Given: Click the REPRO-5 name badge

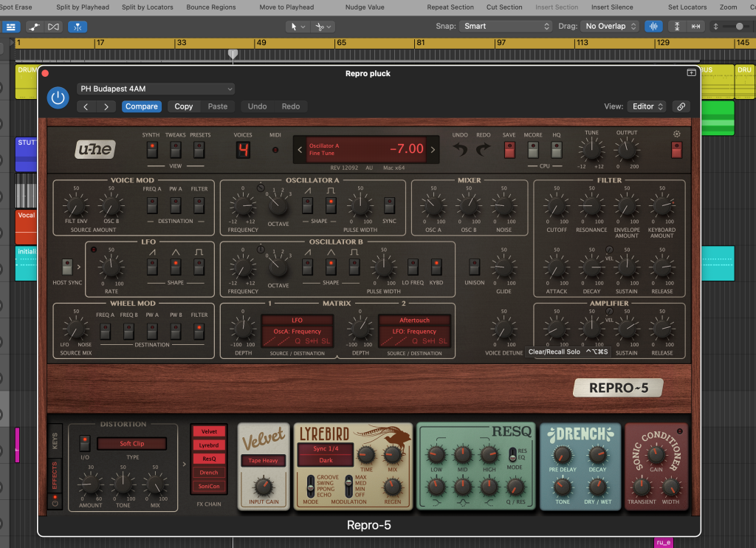Looking at the screenshot, I should pyautogui.click(x=618, y=388).
